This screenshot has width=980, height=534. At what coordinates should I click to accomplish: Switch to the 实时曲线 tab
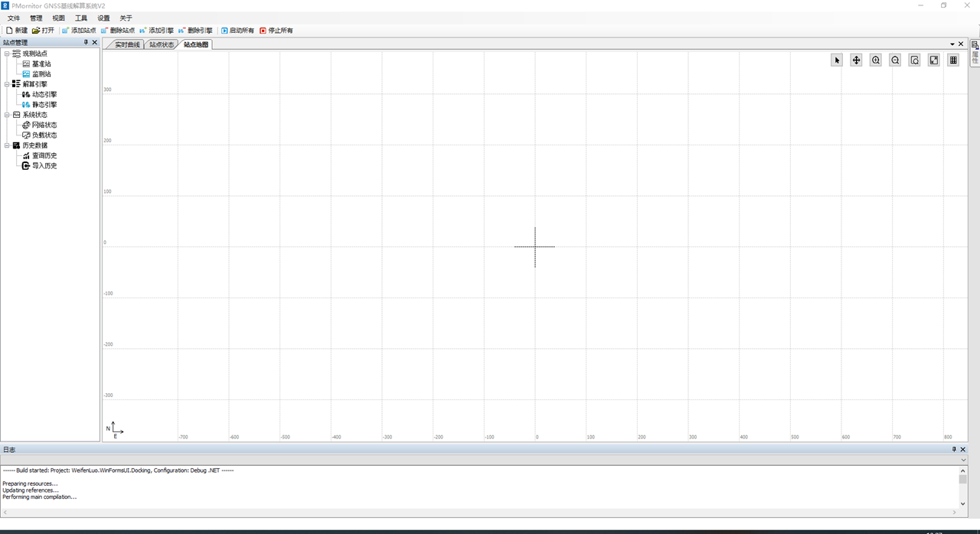pos(127,44)
